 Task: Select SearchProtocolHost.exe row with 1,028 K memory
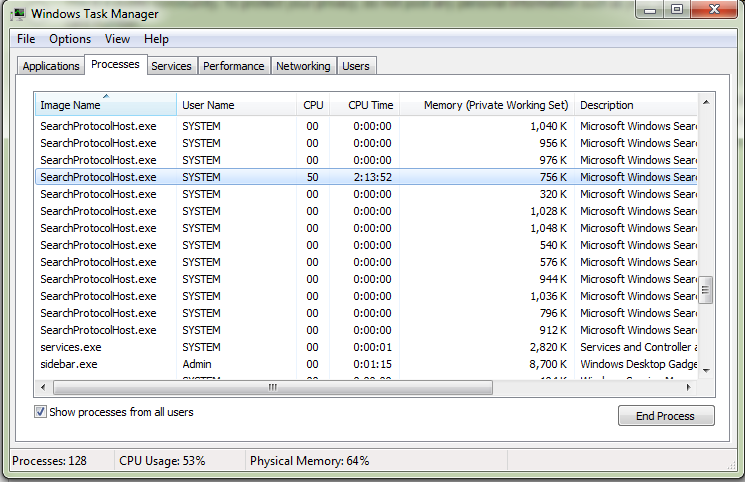click(366, 211)
